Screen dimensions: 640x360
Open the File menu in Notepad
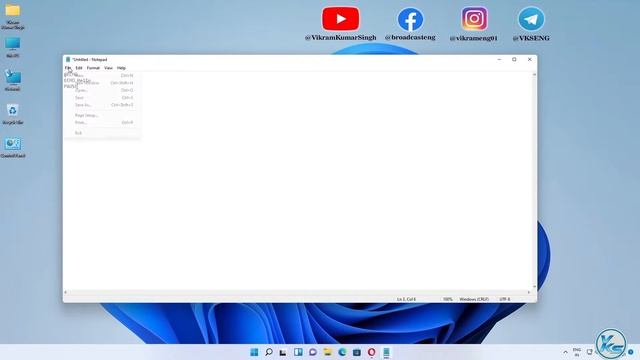point(68,68)
